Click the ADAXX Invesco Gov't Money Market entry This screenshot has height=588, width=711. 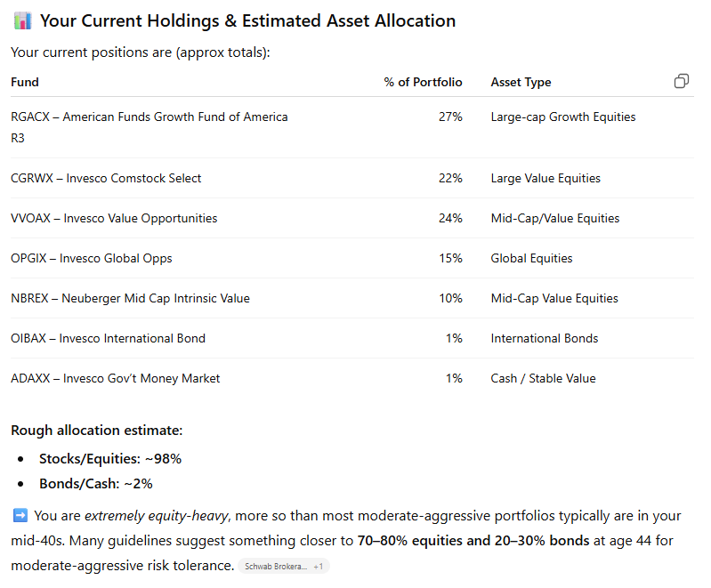[116, 378]
